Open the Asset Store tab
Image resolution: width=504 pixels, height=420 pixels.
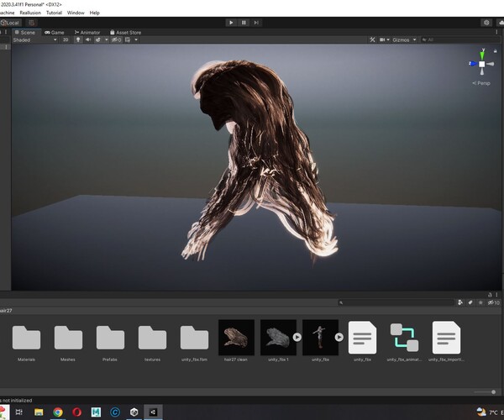pos(126,33)
